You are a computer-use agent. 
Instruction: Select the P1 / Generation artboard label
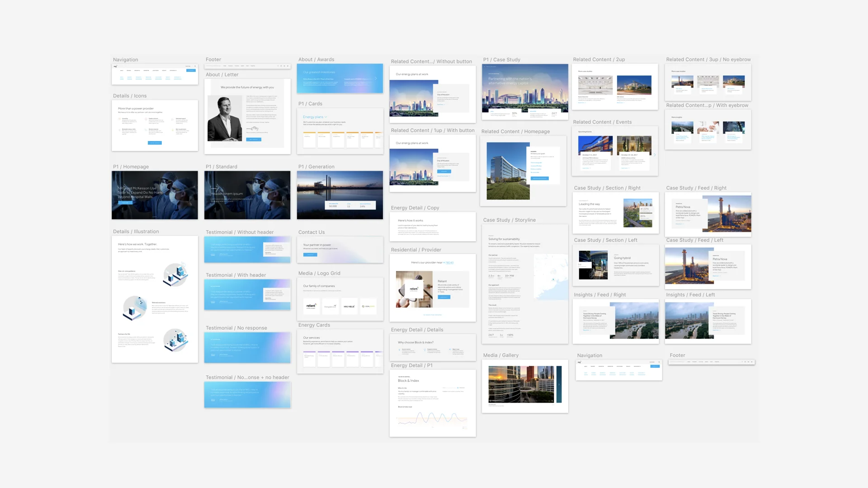(316, 167)
